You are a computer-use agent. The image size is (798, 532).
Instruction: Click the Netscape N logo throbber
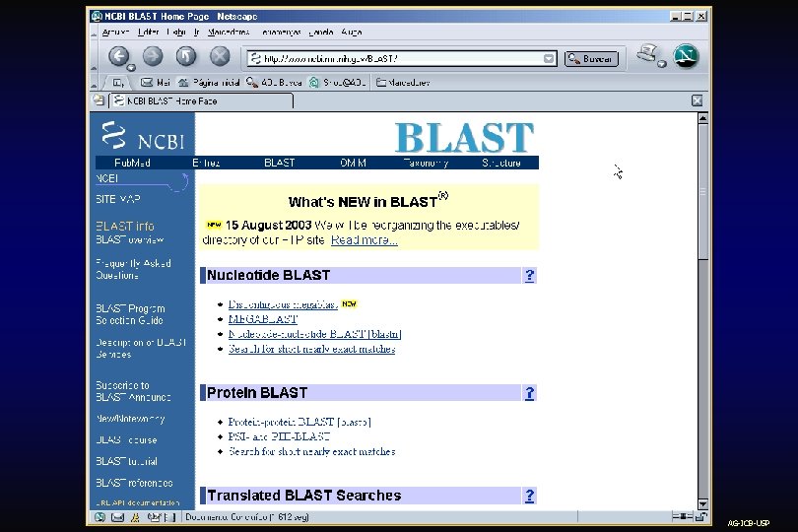click(x=686, y=56)
